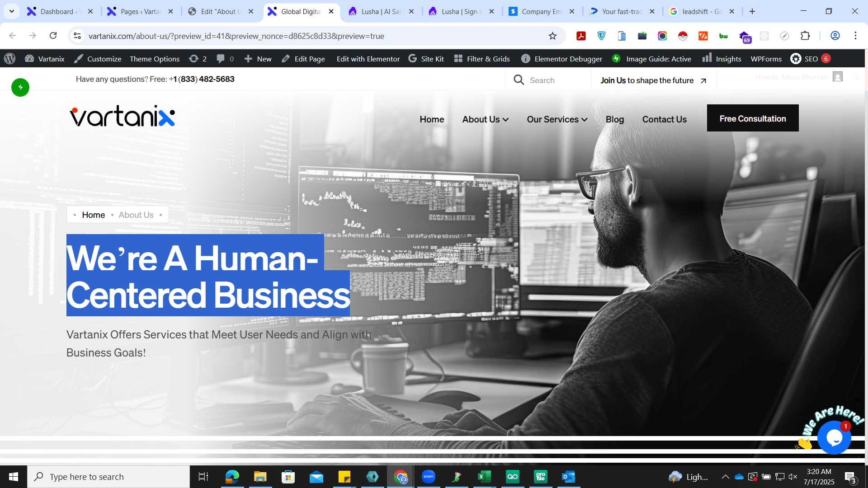
Task: Click the updates icon showing 2
Action: (x=198, y=59)
